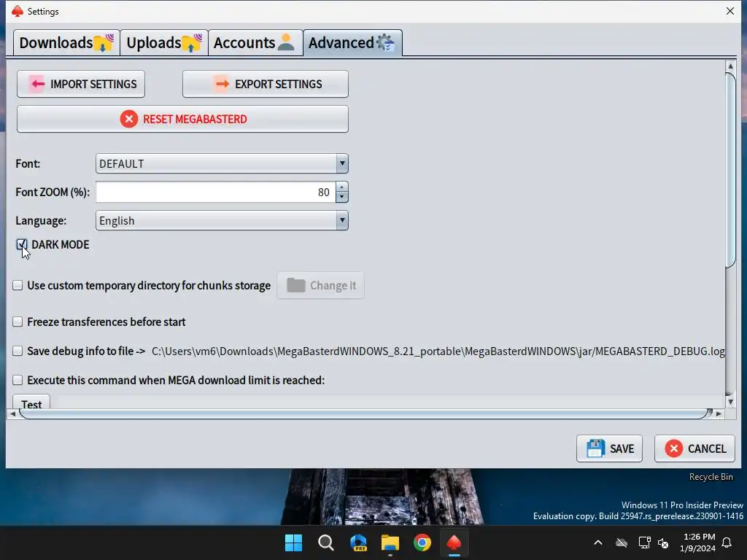The height and width of the screenshot is (560, 747).
Task: Increase Font ZOOM with up arrow
Action: [x=342, y=187]
